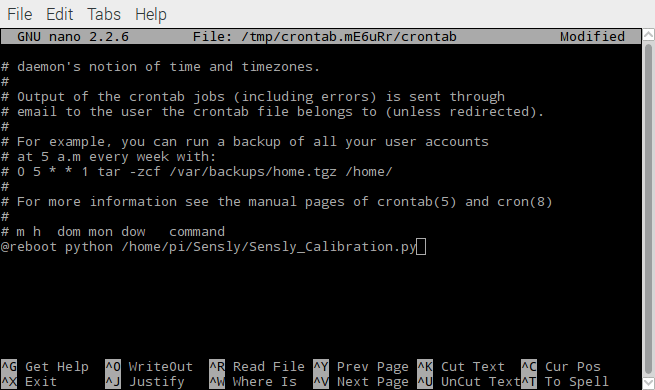Click the vertical scrollbar track

[648, 209]
